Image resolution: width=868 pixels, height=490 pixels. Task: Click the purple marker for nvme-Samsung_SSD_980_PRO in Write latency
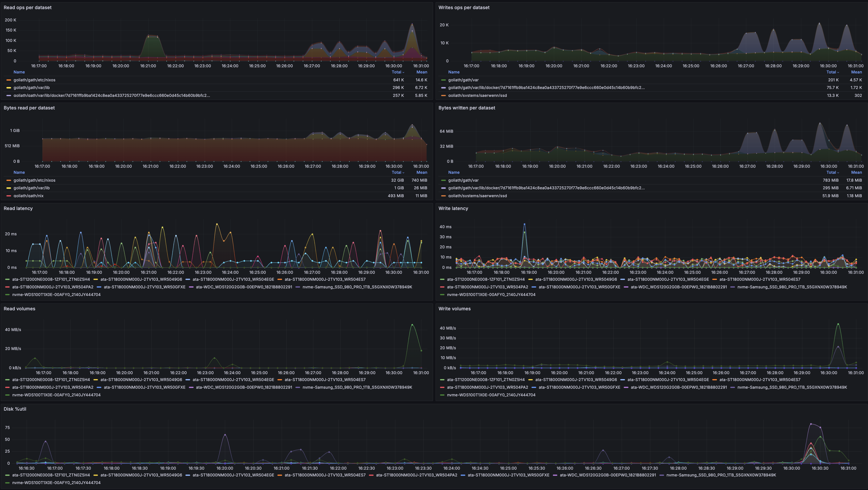pos(733,287)
